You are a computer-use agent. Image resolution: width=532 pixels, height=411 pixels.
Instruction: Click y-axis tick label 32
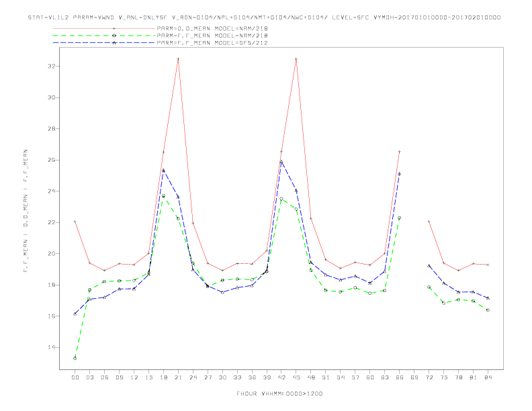(x=51, y=66)
